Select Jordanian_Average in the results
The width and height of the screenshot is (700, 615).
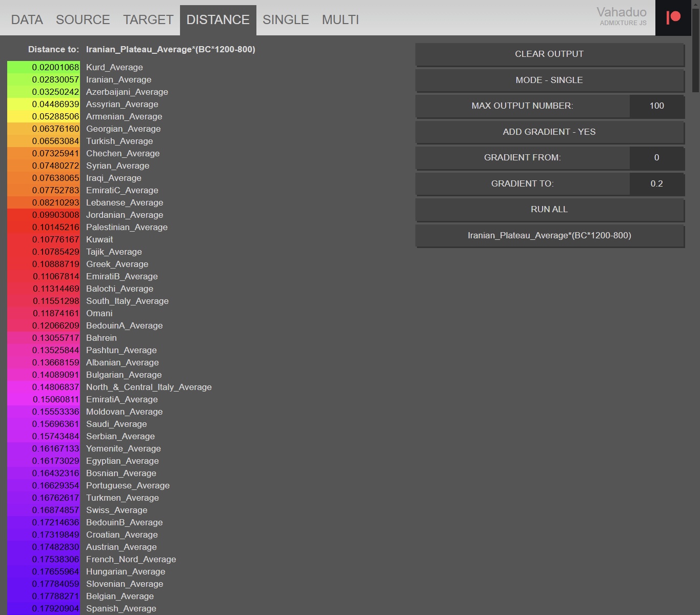[x=125, y=215]
